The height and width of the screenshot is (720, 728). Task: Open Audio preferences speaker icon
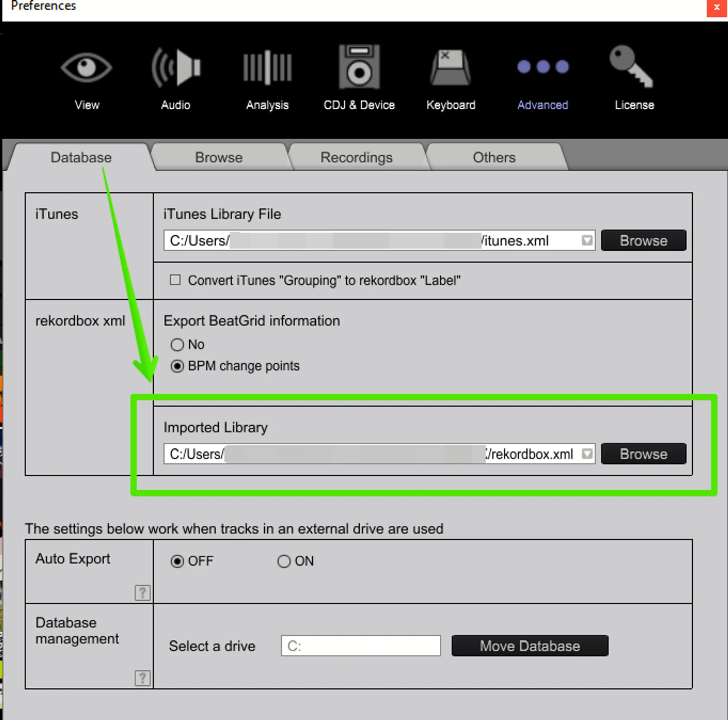[x=176, y=68]
